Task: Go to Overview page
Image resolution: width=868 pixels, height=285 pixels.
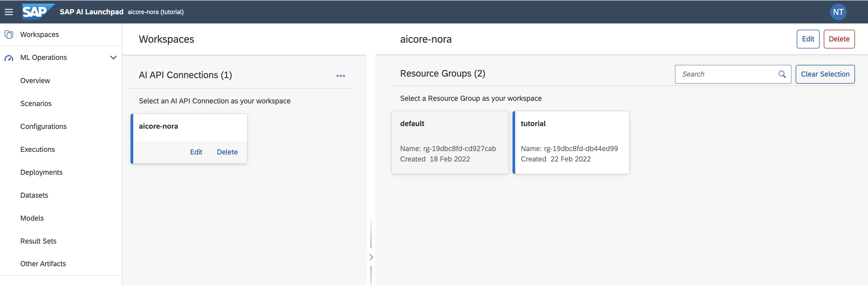Action: pyautogui.click(x=35, y=80)
